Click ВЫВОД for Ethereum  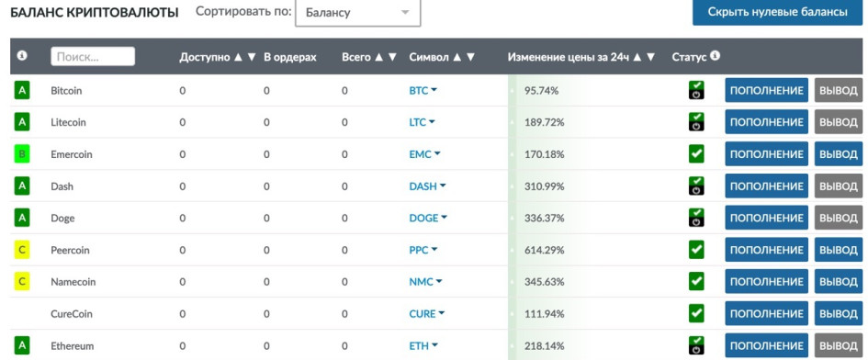click(838, 345)
